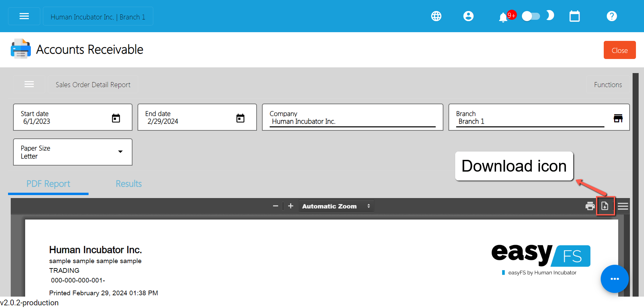Print the PDF from viewer toolbar
The height and width of the screenshot is (308, 644).
point(590,206)
